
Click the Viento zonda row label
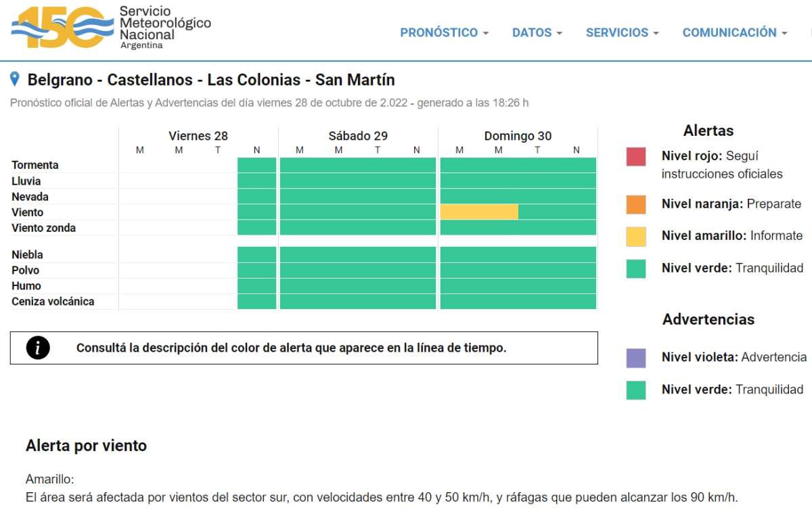[x=43, y=228]
